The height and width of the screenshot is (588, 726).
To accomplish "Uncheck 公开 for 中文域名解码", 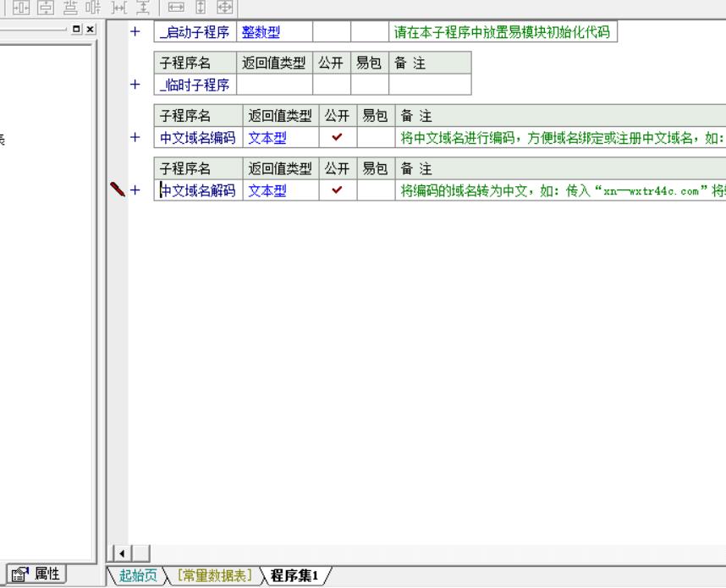I will (338, 190).
